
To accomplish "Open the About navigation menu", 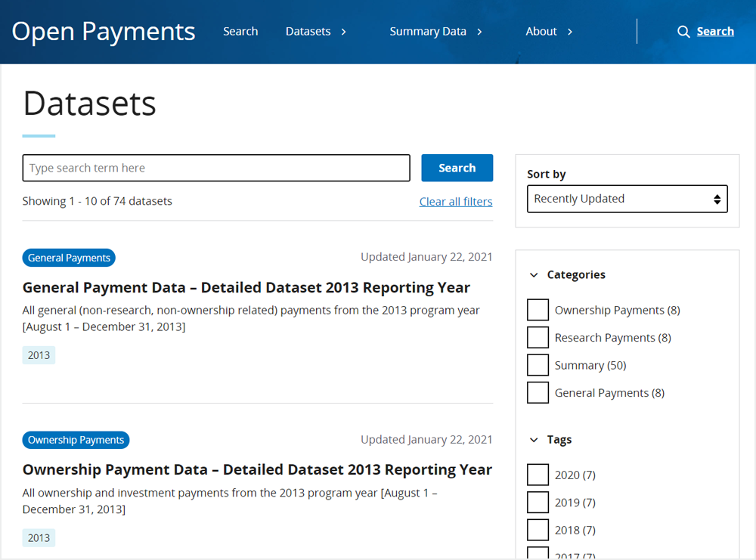I will coord(541,32).
